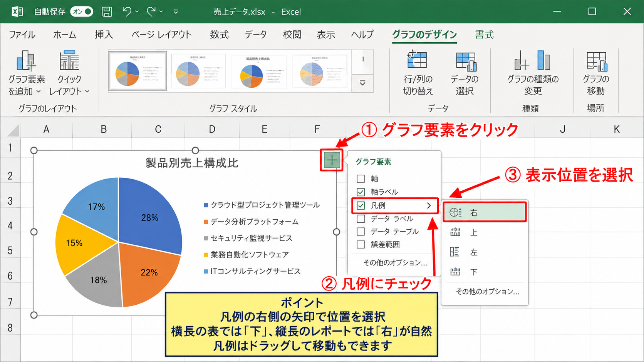Image resolution: width=644 pixels, height=362 pixels.
Task: Check the 誤差範囲 checkbox
Action: coord(361,245)
